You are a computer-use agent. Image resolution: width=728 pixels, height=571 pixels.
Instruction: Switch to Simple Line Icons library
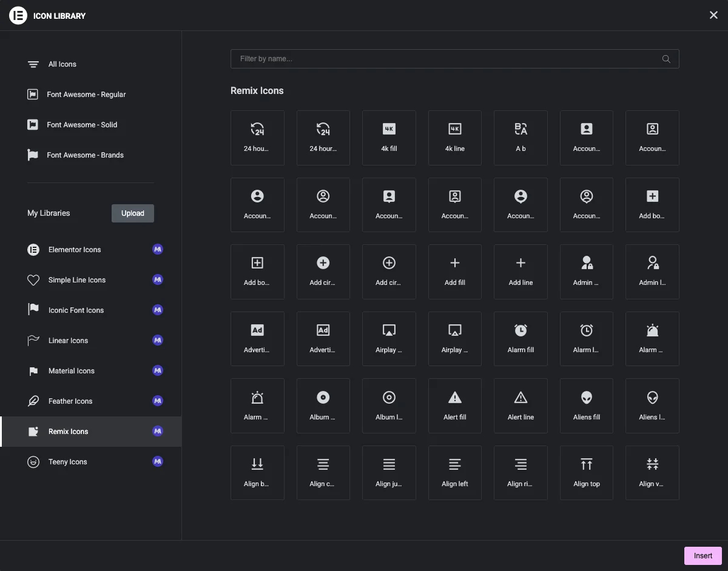coord(91,280)
